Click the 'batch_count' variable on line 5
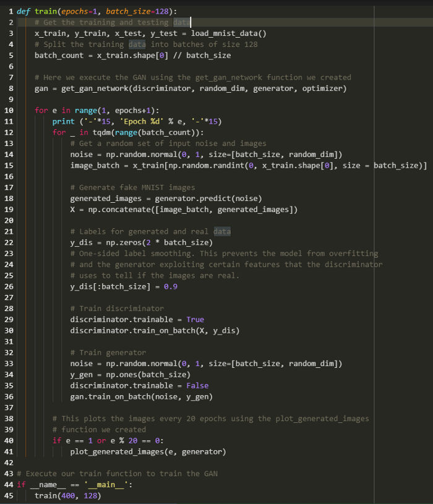Image resolution: width=433 pixels, height=504 pixels. 59,56
